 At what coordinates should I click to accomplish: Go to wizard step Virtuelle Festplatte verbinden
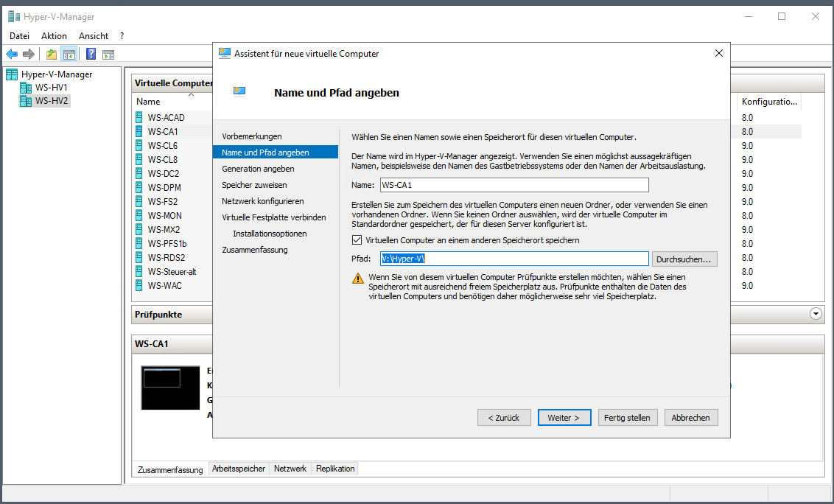(274, 217)
